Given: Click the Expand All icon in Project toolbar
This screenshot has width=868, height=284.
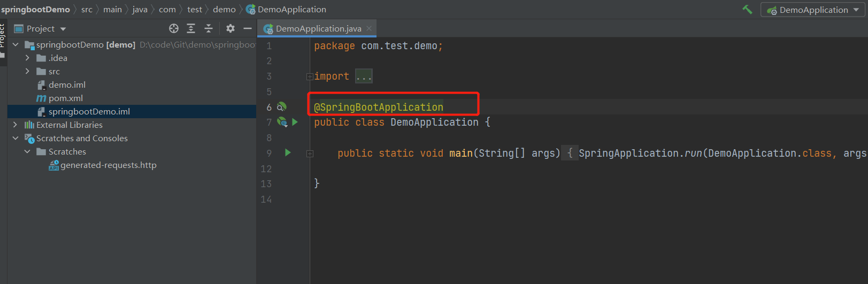Looking at the screenshot, I should pyautogui.click(x=191, y=28).
